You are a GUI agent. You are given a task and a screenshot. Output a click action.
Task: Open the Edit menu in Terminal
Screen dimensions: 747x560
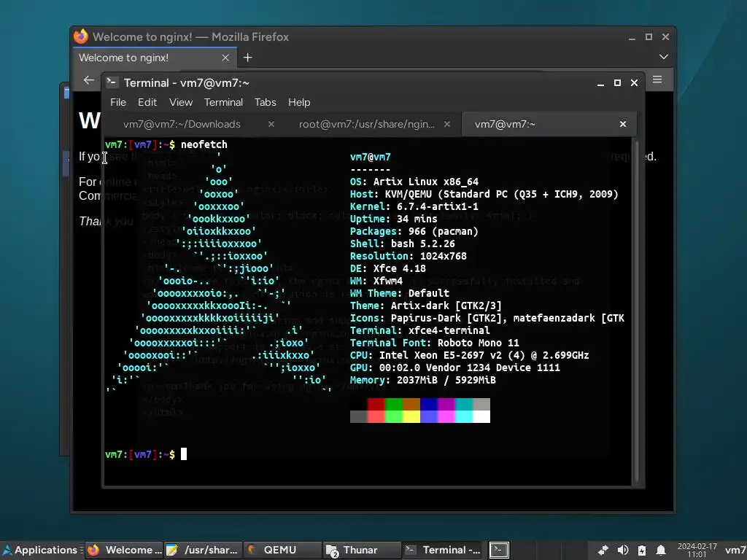147,102
